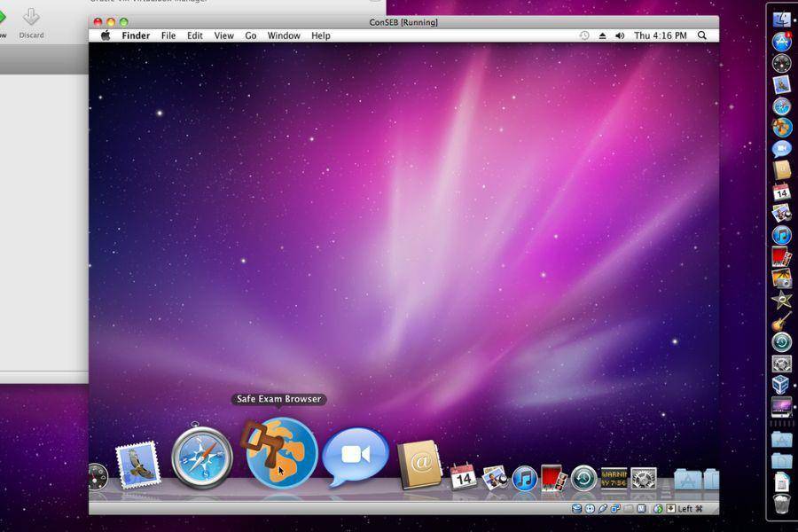Click USB indicator in VM status bar
798x532 pixels.
(603, 508)
